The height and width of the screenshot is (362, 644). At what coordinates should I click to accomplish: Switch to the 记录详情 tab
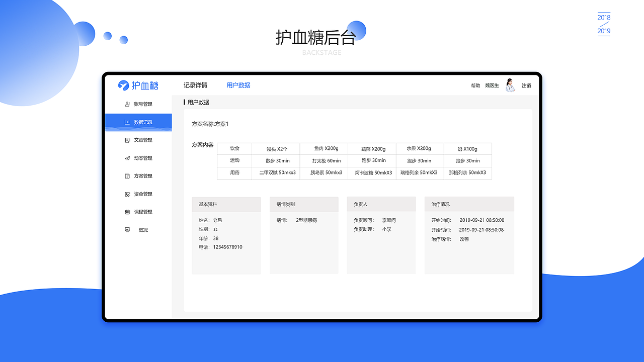(x=195, y=85)
